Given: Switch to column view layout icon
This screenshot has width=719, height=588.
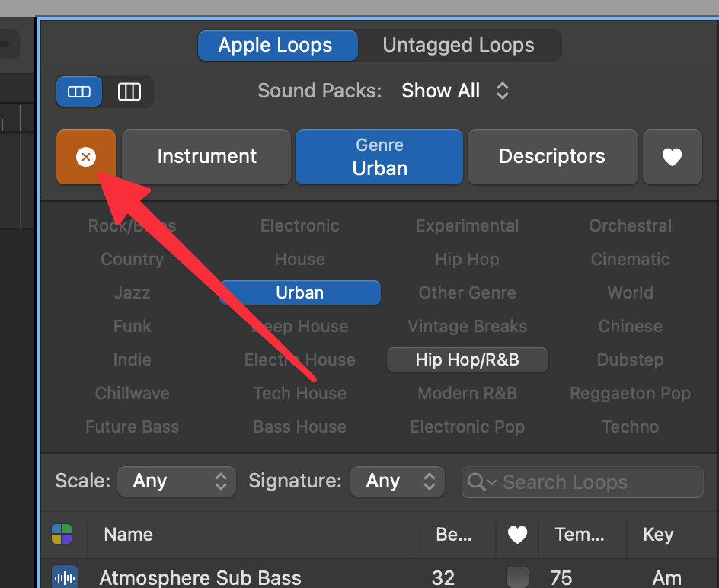Looking at the screenshot, I should point(129,91).
